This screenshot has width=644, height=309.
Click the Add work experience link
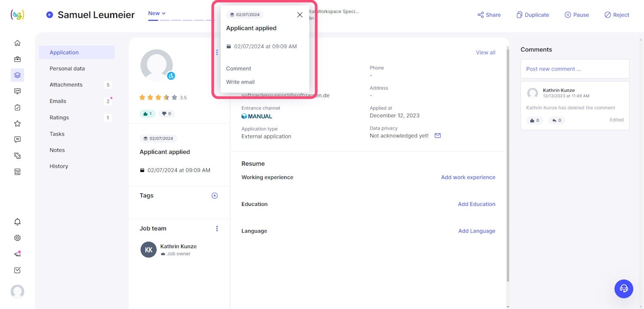pyautogui.click(x=468, y=177)
